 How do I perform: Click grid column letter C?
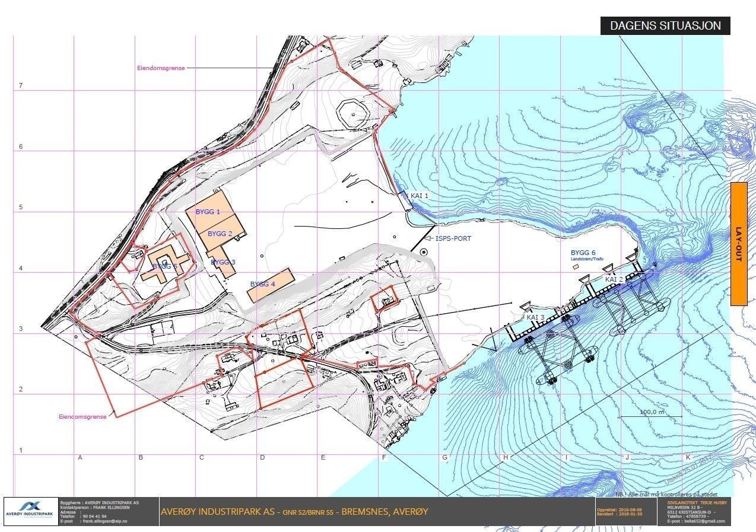(201, 457)
